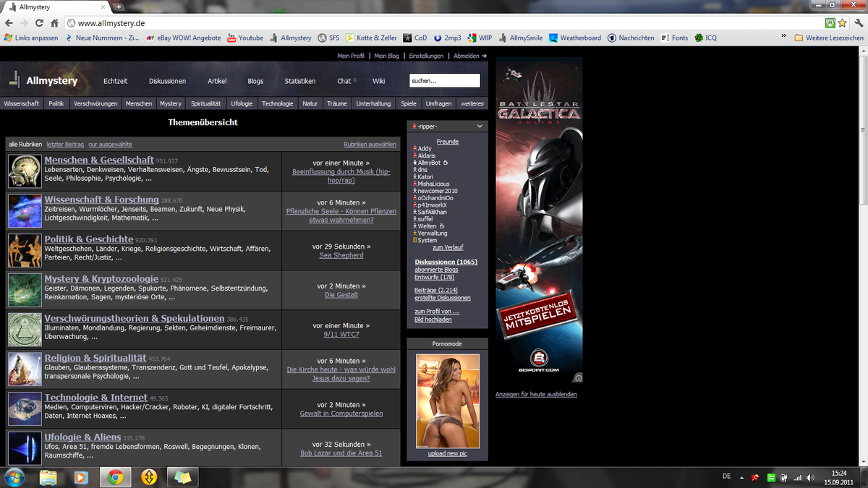This screenshot has height=488, width=868.
Task: Open the Wiki section
Action: [379, 81]
